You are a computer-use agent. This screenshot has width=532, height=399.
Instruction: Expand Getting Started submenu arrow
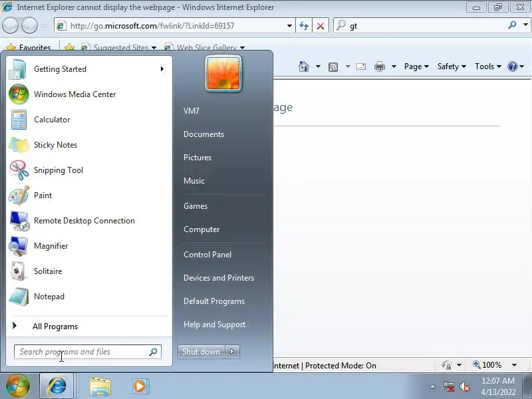tap(162, 69)
